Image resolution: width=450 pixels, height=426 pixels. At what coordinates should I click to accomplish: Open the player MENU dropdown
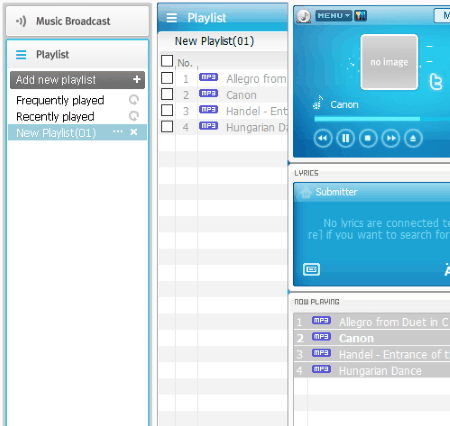(333, 16)
